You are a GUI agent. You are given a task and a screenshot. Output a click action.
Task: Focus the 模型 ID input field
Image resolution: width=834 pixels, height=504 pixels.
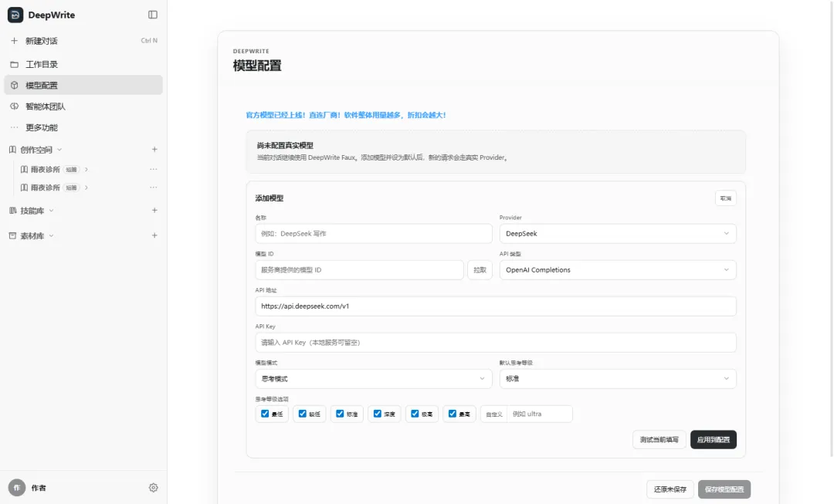click(x=359, y=270)
